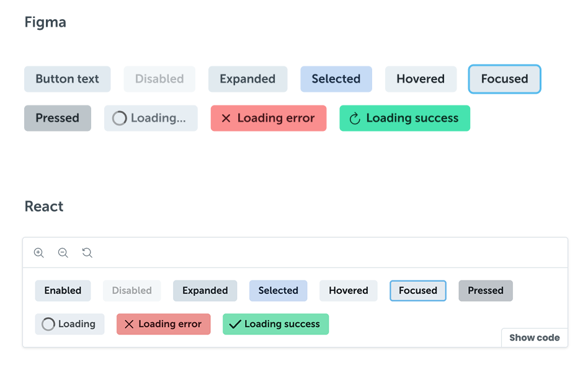The height and width of the screenshot is (368, 588).
Task: Click the retry icon in the green Loading success button
Action: pyautogui.click(x=354, y=118)
